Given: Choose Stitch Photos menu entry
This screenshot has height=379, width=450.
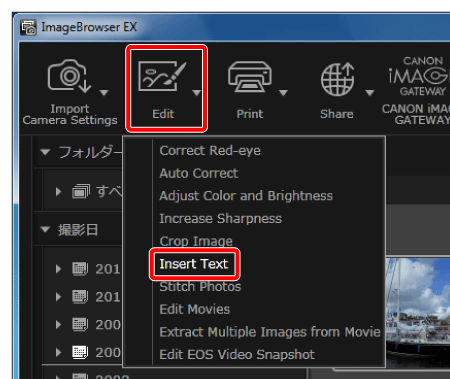Looking at the screenshot, I should pyautogui.click(x=200, y=287).
